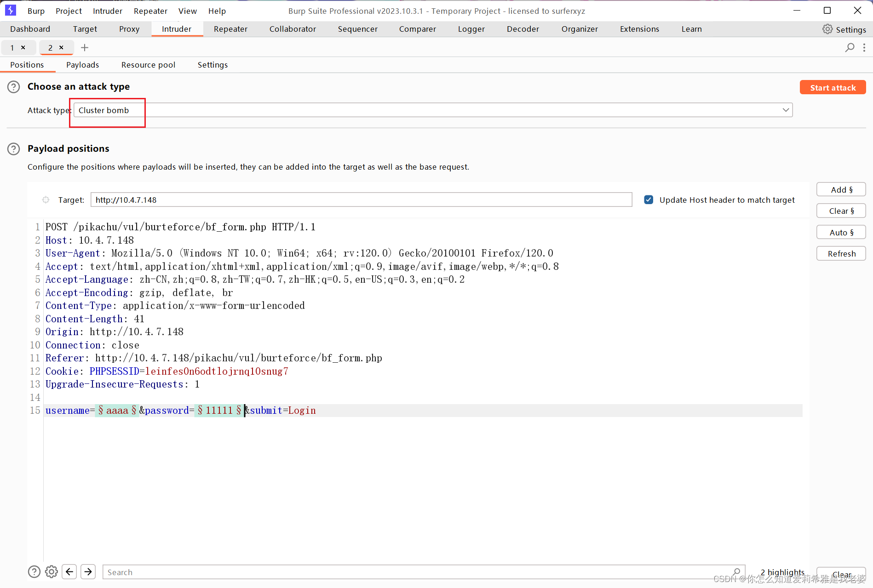The image size is (873, 588).
Task: Click the User-Agent header line
Action: click(299, 253)
